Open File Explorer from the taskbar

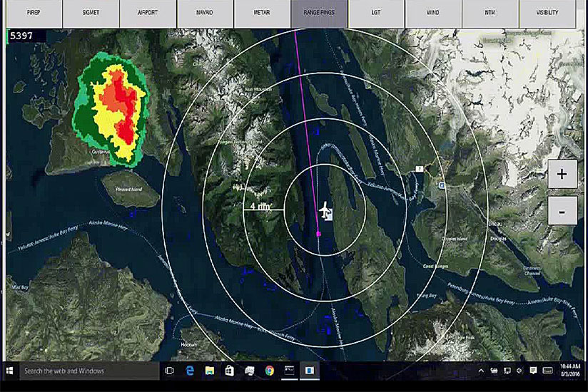tap(210, 371)
